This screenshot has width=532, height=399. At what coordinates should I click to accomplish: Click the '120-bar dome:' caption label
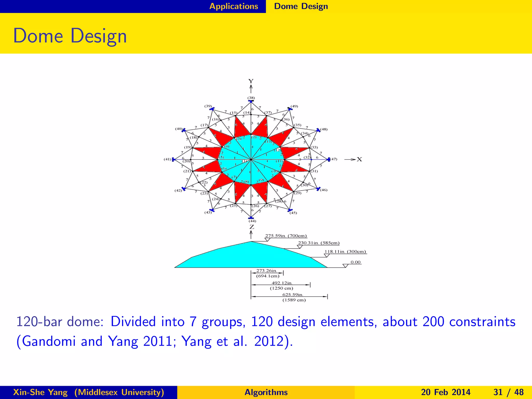pyautogui.click(x=60, y=322)
